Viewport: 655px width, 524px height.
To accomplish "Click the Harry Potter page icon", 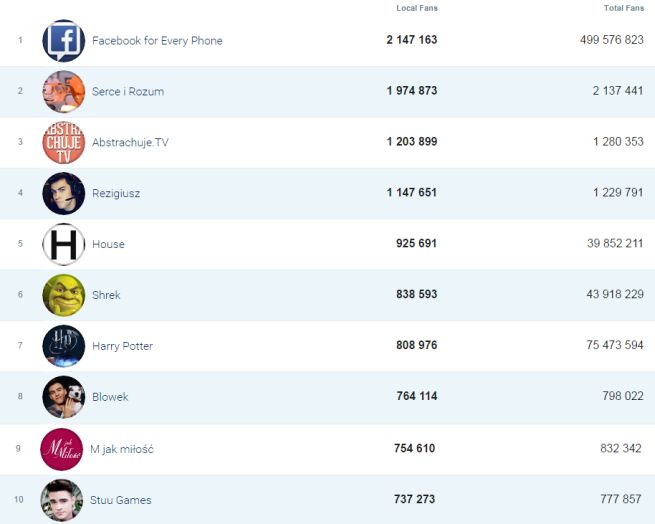I will coord(64,346).
